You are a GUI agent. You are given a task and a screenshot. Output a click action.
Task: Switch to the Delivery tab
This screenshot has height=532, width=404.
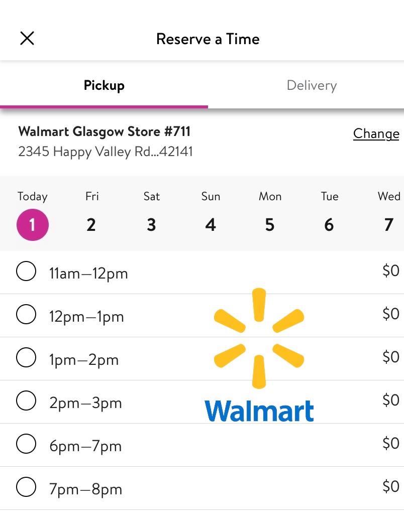[x=312, y=85]
